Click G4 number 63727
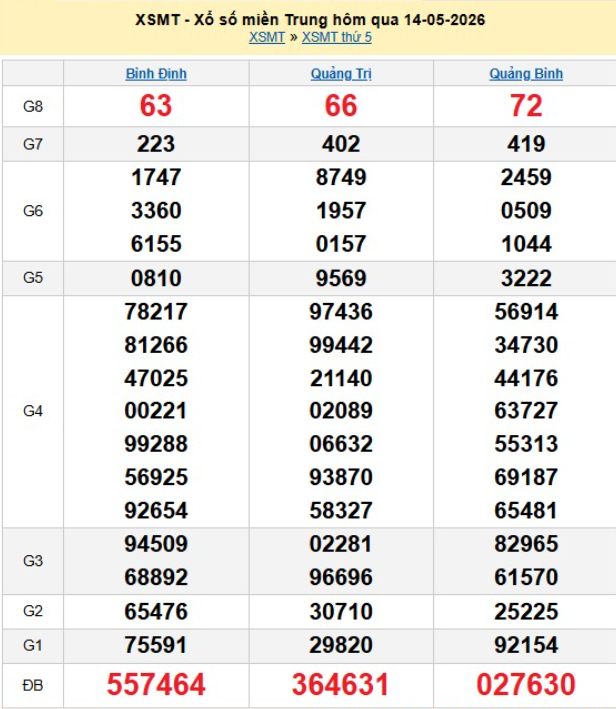 (x=526, y=411)
